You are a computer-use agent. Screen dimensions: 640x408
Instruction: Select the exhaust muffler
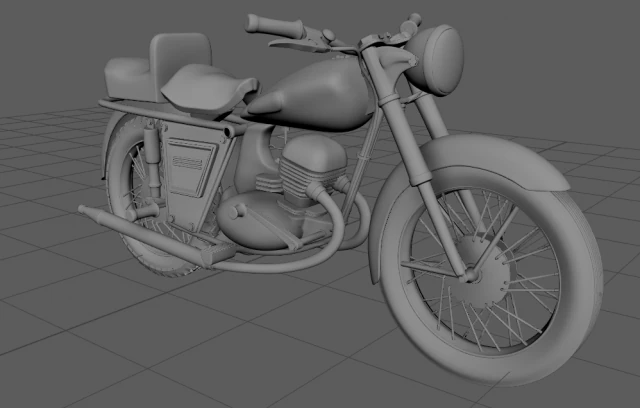tap(155, 236)
